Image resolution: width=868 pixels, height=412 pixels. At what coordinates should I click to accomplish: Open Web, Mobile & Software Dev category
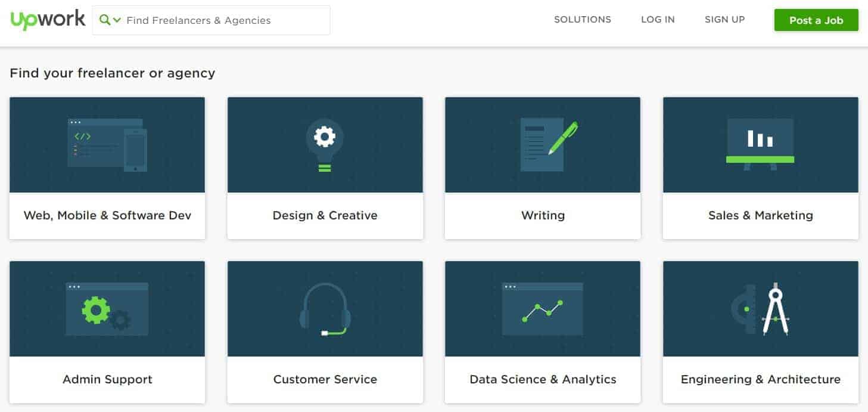coord(107,215)
